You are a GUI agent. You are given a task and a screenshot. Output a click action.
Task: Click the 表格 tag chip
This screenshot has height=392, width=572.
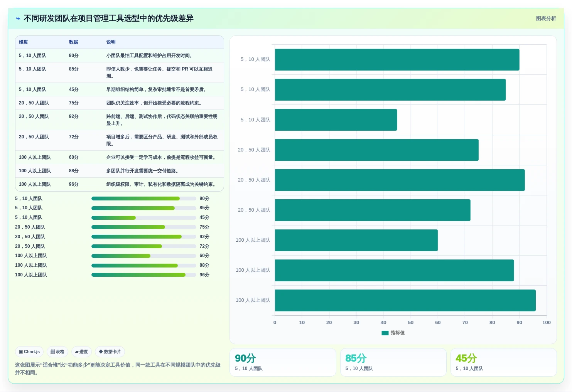pos(57,352)
